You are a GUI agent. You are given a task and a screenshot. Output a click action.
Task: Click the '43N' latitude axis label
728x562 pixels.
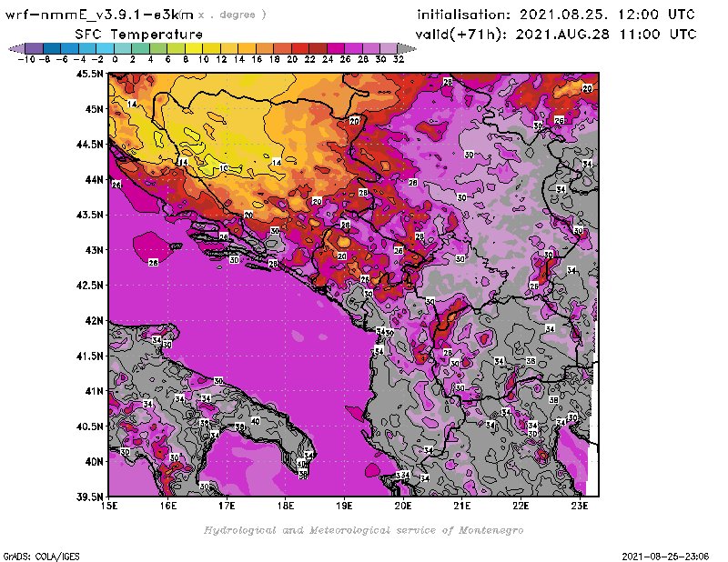pos(95,250)
